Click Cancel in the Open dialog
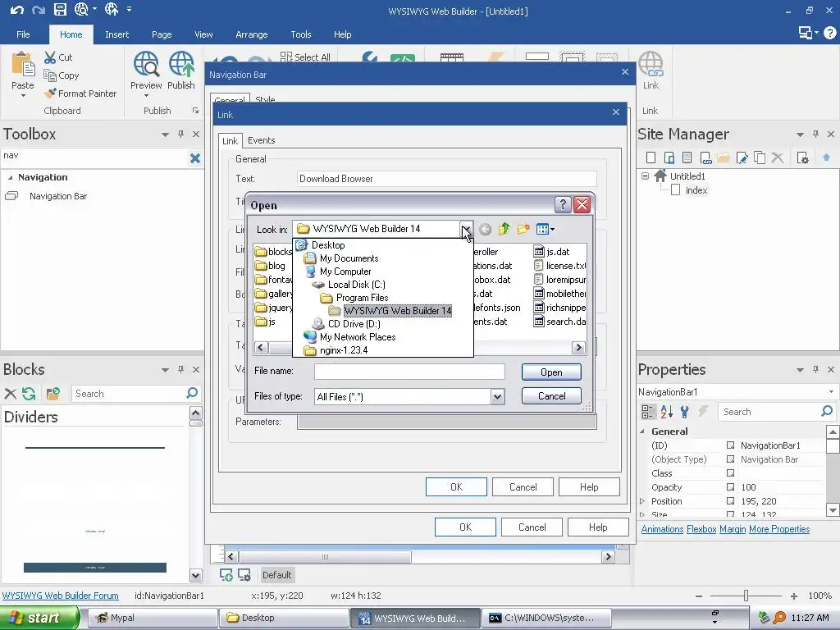 551,396
